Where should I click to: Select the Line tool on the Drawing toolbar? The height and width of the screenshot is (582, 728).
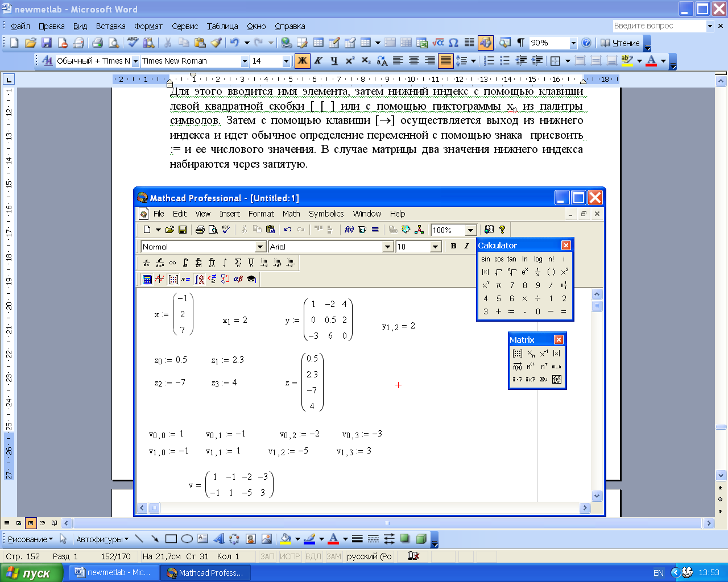(139, 539)
